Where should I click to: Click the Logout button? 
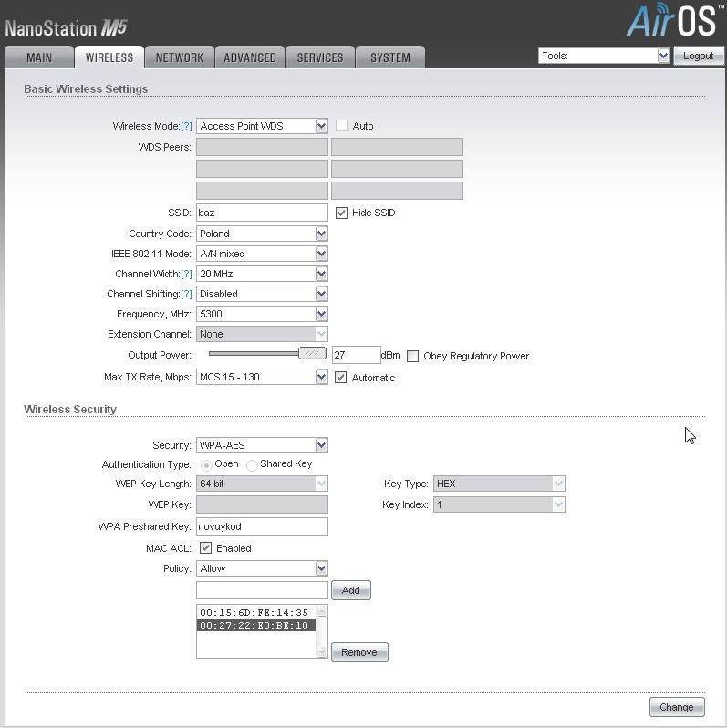click(698, 56)
